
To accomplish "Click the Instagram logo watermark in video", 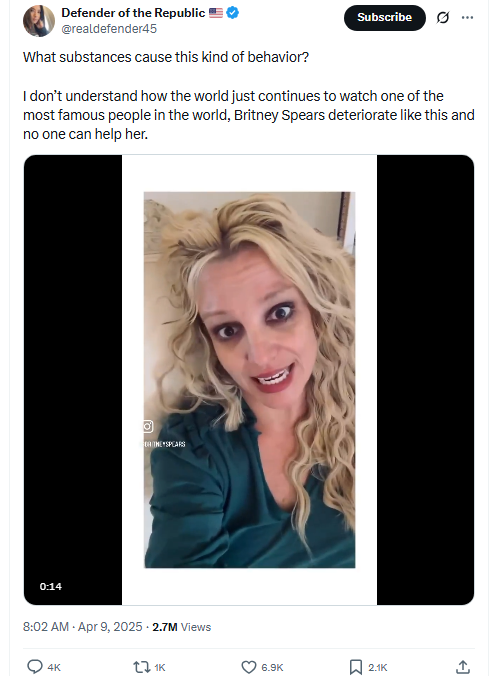I will pos(147,426).
